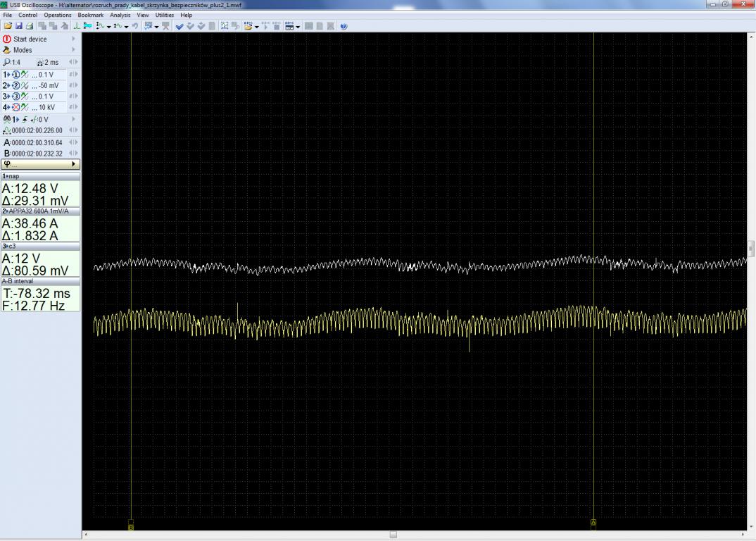Click the zoom magnifier 1:4 icon
Screen dimensions: 756x541
point(7,62)
